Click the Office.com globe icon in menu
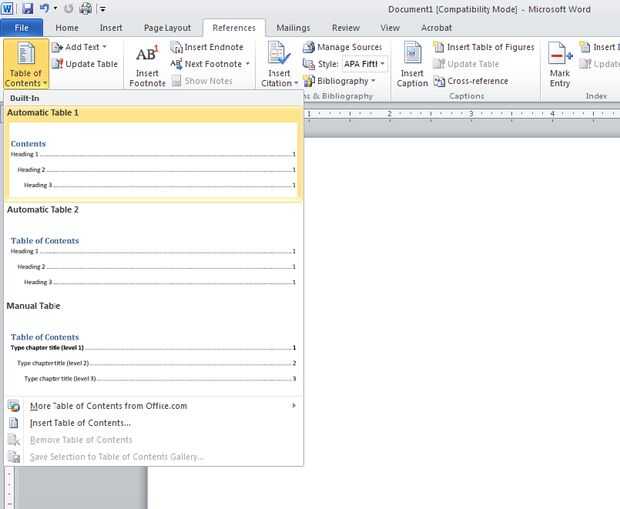The height and width of the screenshot is (509, 620). 14,406
